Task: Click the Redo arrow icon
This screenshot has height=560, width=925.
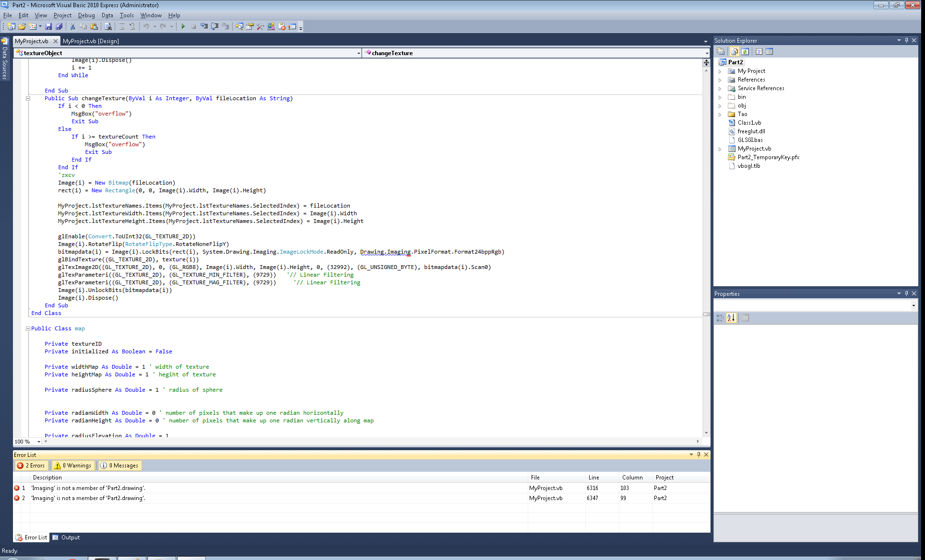Action: pyautogui.click(x=163, y=26)
